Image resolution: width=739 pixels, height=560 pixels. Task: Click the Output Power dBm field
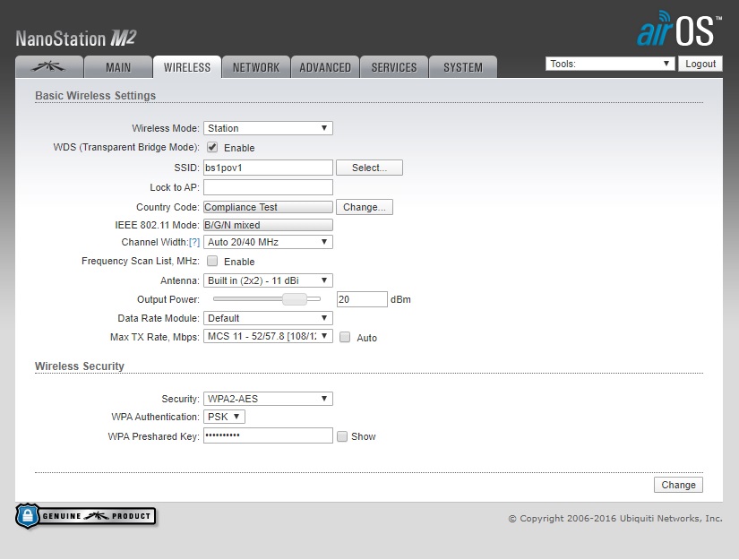[x=362, y=299]
